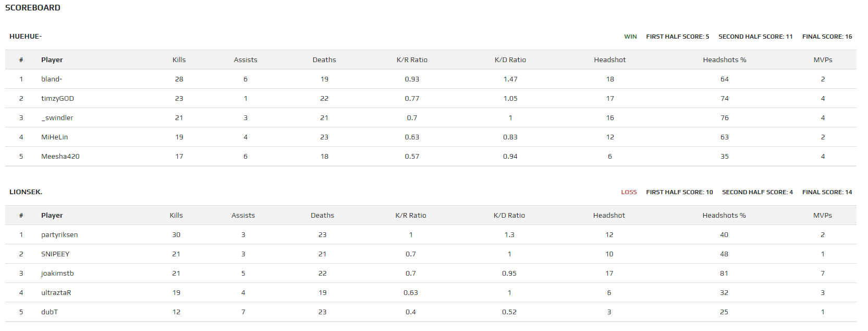Select joakimstb player name
The height and width of the screenshot is (331, 868).
(x=57, y=274)
